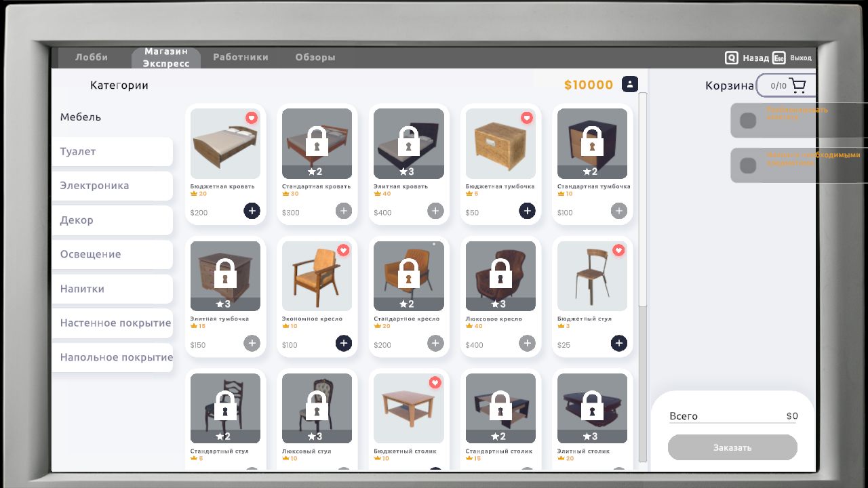
Task: Add Бюджетная тумбочка to cart with plus
Action: (527, 211)
